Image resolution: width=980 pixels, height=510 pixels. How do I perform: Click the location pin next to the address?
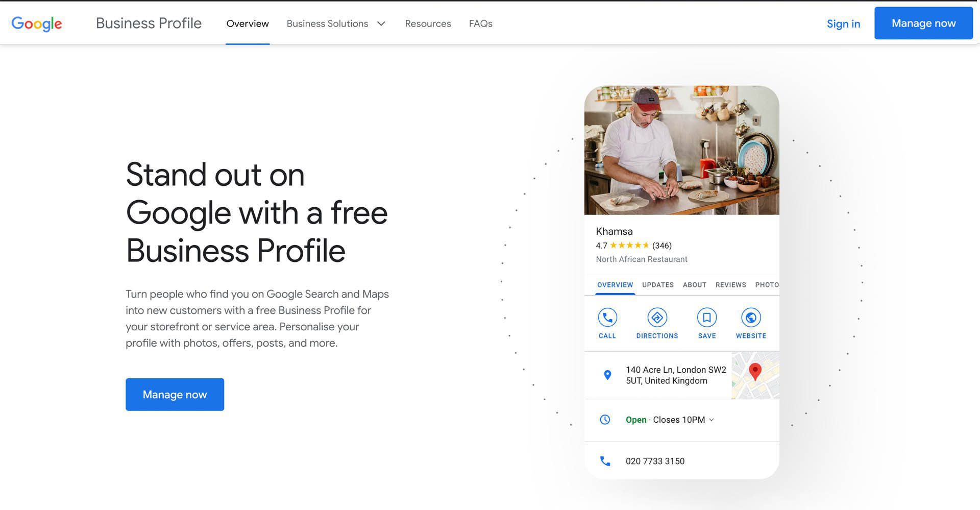click(x=607, y=375)
